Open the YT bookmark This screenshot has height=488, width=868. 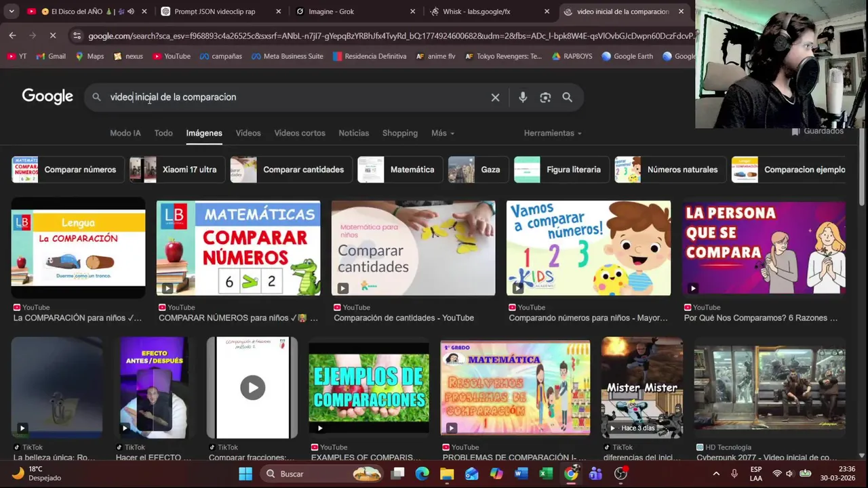point(16,56)
